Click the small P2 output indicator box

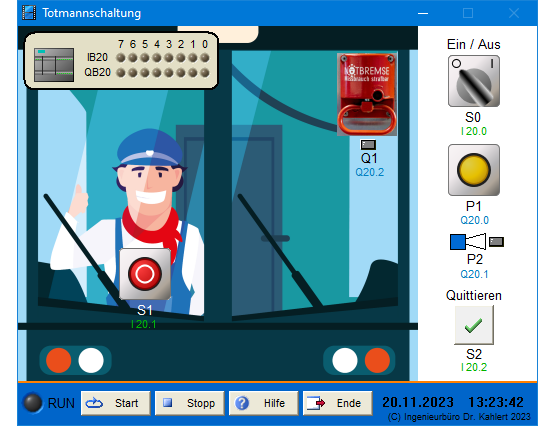pos(496,242)
